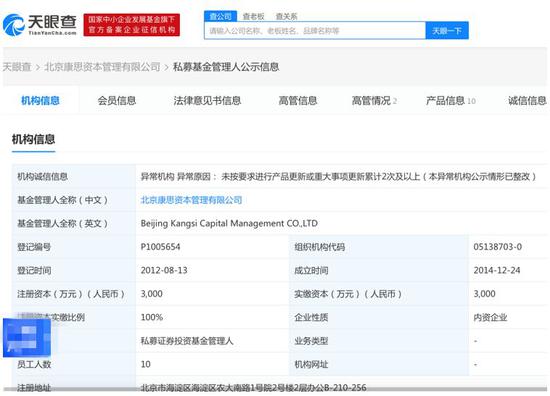This screenshot has width=550, height=396.
Task: Select the 查公司 search tab
Action: point(221,16)
